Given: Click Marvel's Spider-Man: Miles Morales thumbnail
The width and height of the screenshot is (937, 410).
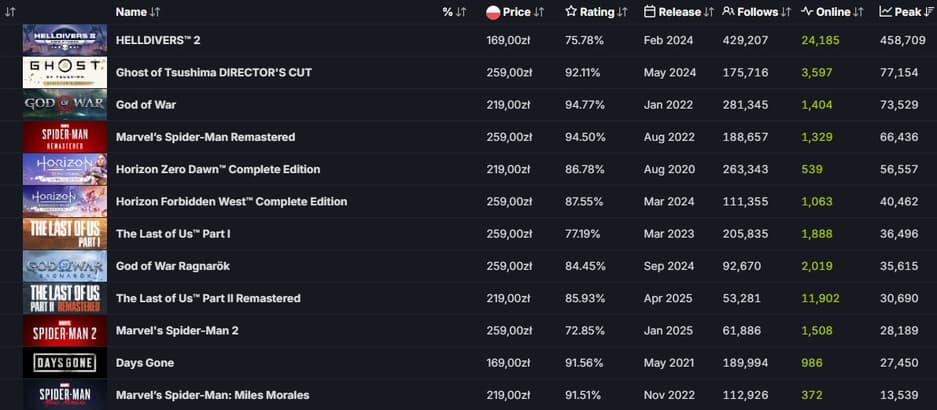Looking at the screenshot, I should pyautogui.click(x=65, y=395).
